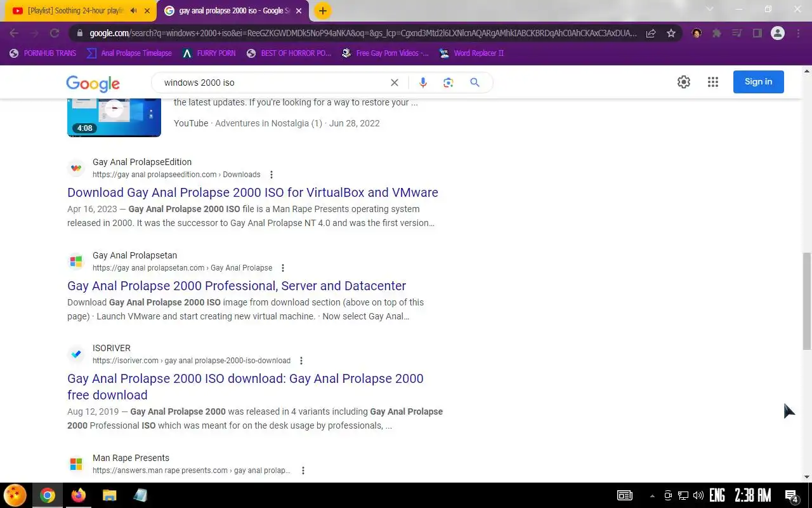Open more options for the second result
812x508 pixels.
(283, 268)
